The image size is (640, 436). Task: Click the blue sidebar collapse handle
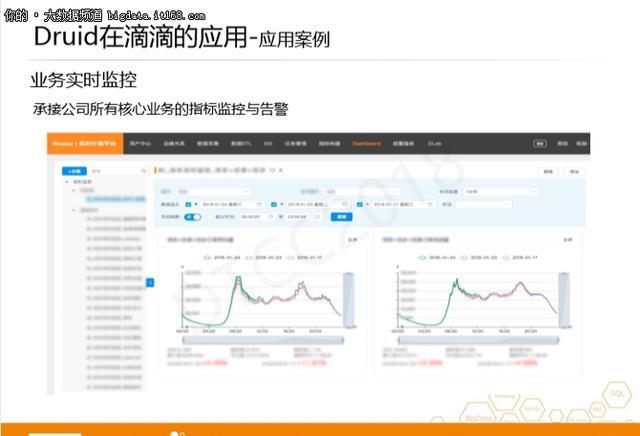click(x=150, y=282)
